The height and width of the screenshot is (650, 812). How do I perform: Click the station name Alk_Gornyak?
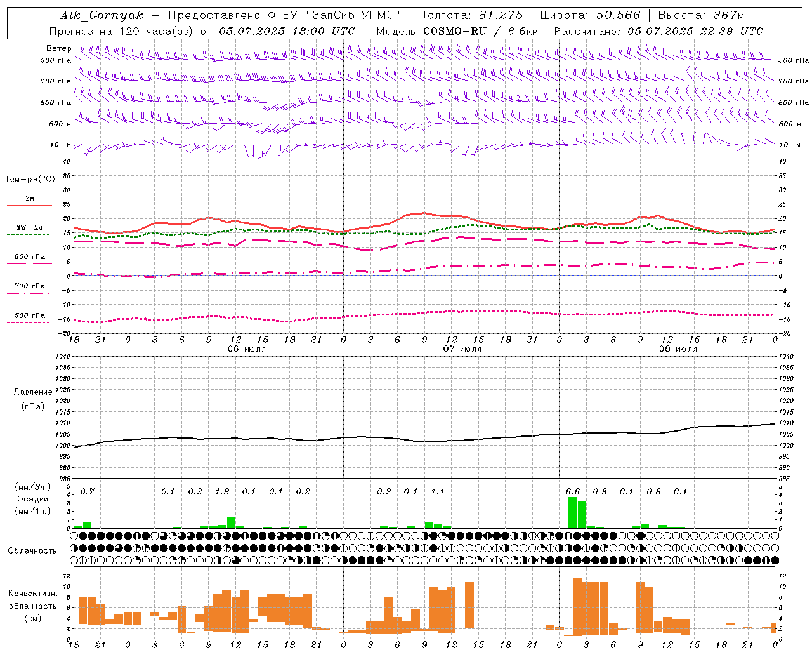[102, 15]
